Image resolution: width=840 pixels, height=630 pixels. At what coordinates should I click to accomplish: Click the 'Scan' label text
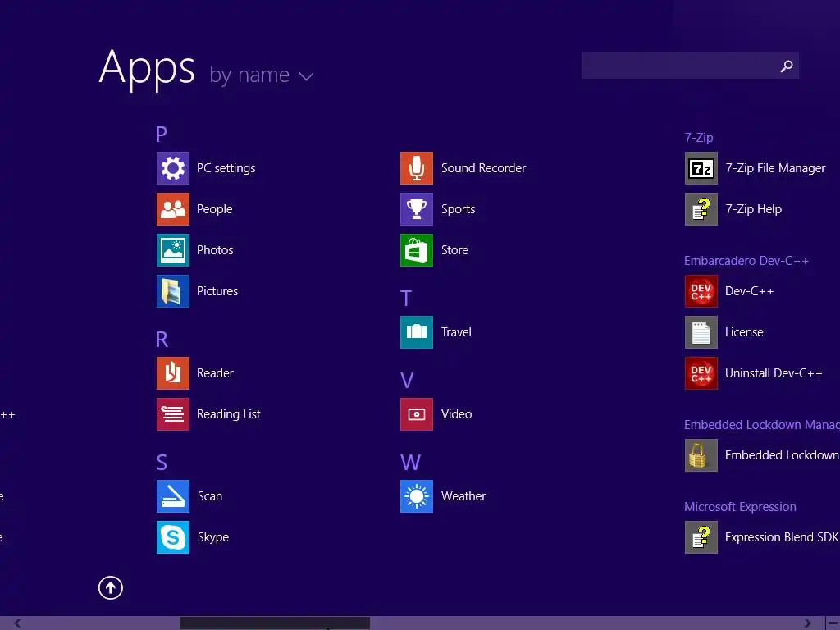click(x=210, y=496)
